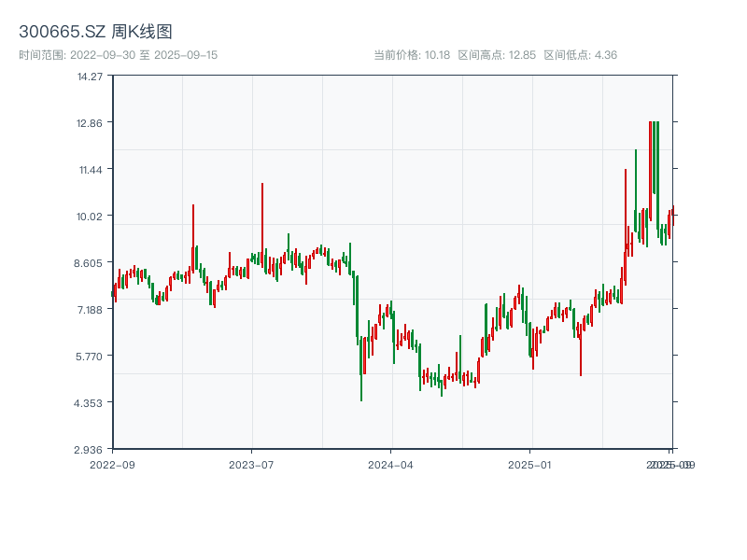Click the 7.188 y-axis price label
Image resolution: width=747 pixels, height=560 pixels.
pos(90,309)
